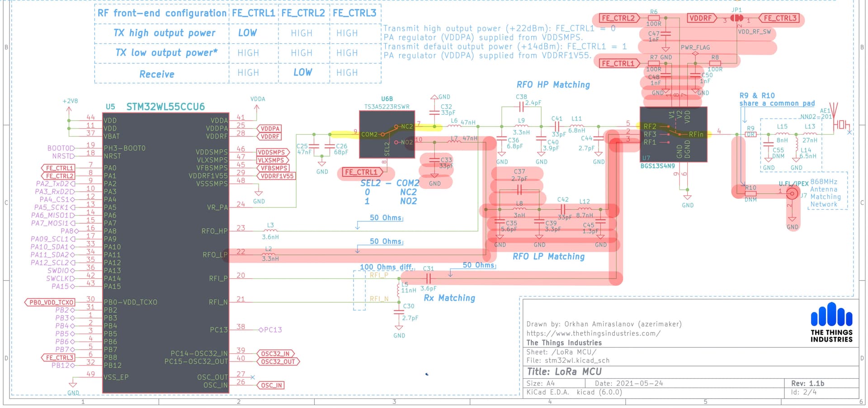Screen dimensions: 868x408
Task: Select 'File: stm32wl.kicad_sch' text
Action: pos(568,360)
